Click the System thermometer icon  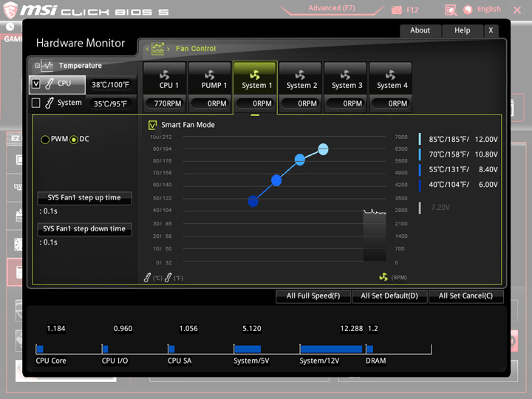click(50, 103)
